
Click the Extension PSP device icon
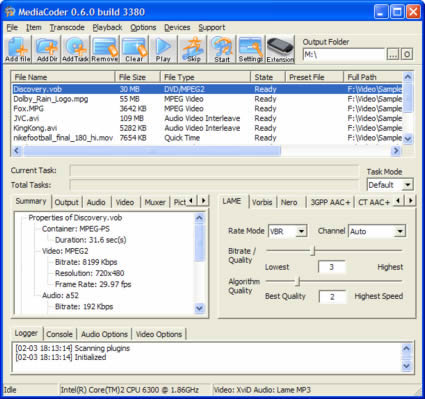pyautogui.click(x=280, y=49)
